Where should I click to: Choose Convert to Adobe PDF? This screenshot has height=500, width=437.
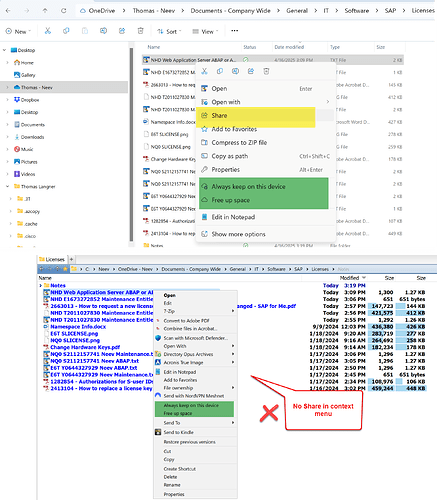click(195, 321)
